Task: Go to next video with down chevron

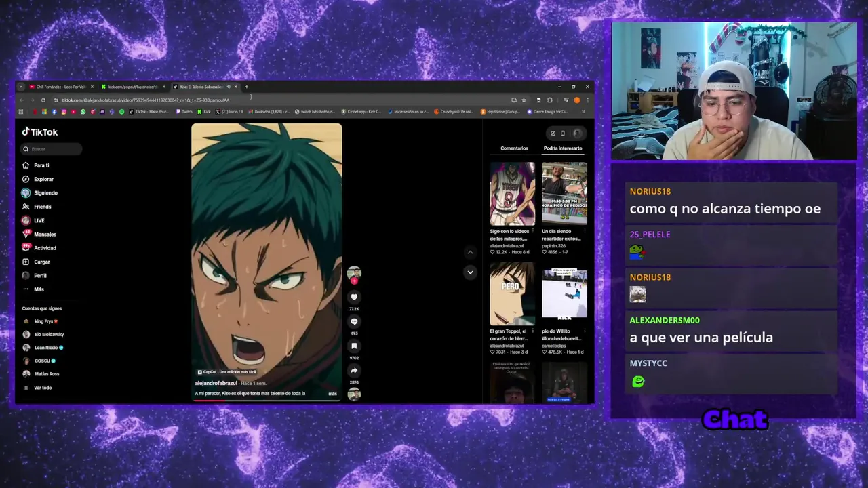Action: [x=470, y=272]
